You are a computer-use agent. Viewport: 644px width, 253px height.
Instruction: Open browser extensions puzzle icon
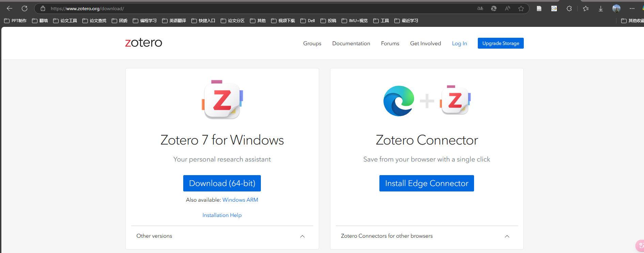coord(569,9)
